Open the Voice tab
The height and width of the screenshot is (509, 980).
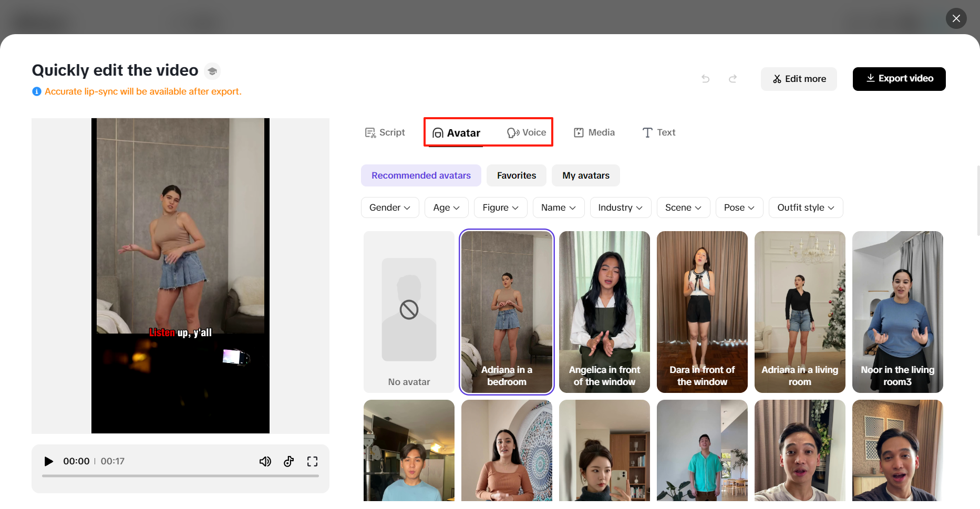(x=527, y=132)
